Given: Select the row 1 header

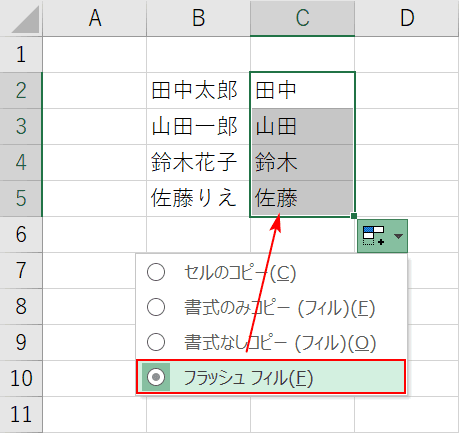Looking at the screenshot, I should click(x=21, y=54).
